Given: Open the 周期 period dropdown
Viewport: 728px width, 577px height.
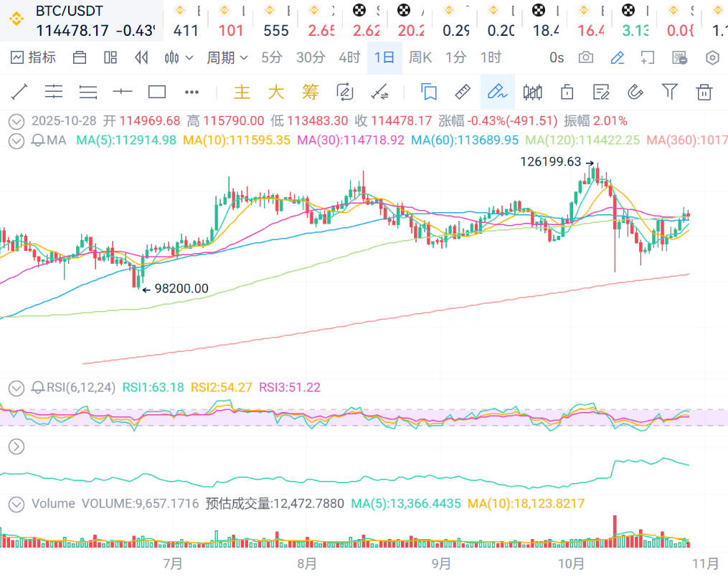Looking at the screenshot, I should 227,57.
